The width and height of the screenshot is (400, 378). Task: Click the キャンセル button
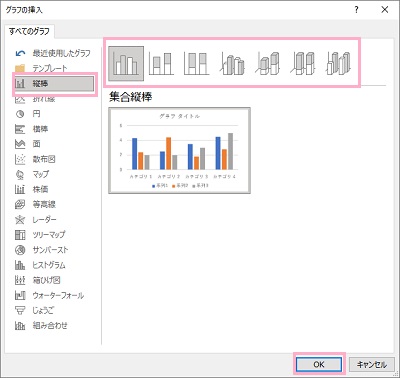(x=372, y=364)
